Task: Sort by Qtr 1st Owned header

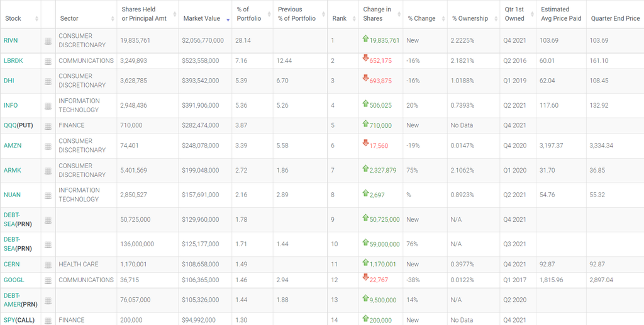Action: pyautogui.click(x=518, y=14)
